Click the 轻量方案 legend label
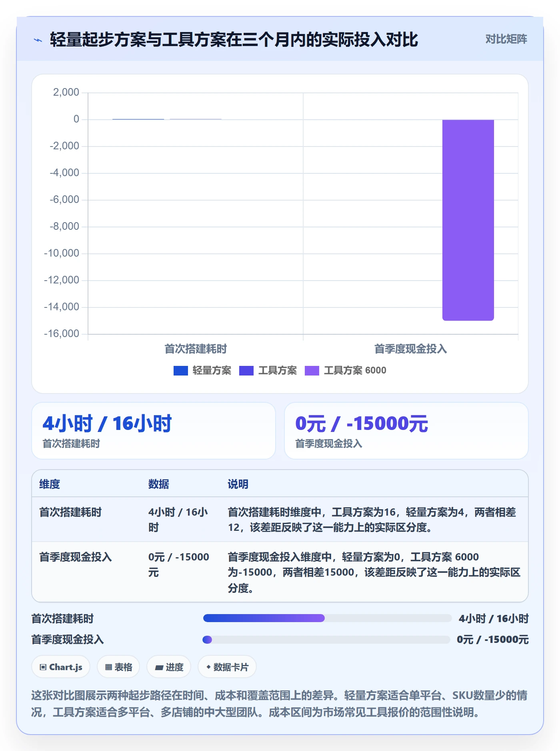 click(212, 371)
